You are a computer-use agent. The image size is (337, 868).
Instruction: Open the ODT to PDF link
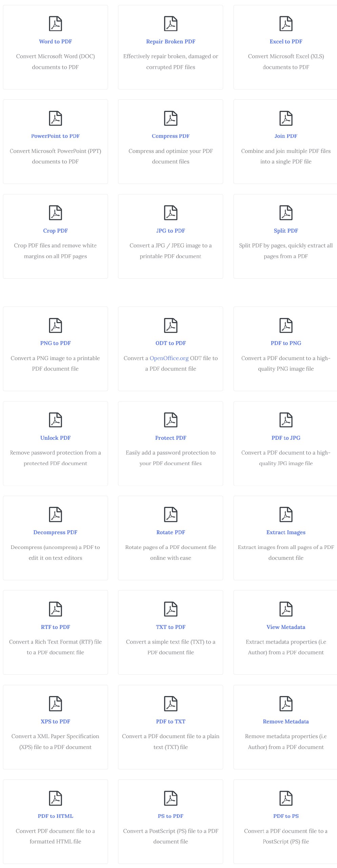(x=171, y=343)
